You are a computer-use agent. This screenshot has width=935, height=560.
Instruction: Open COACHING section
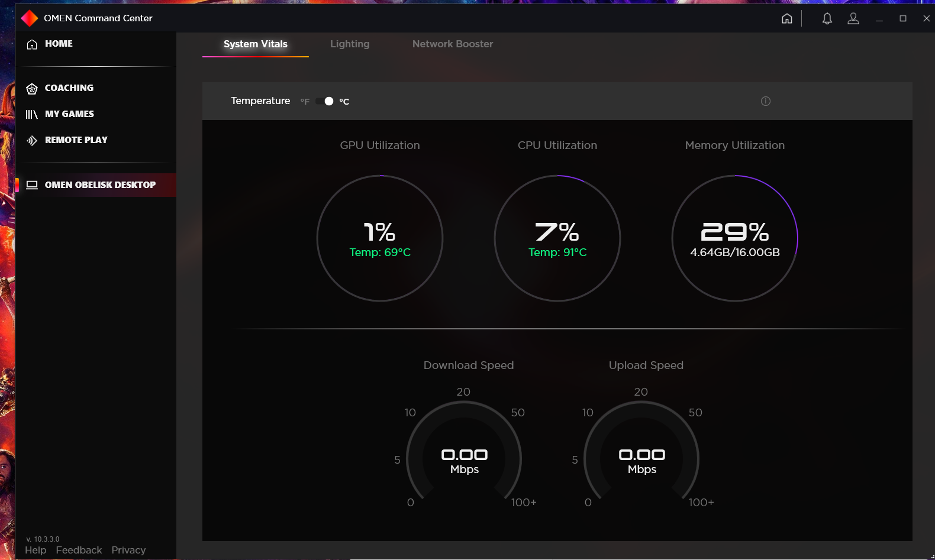pyautogui.click(x=69, y=88)
